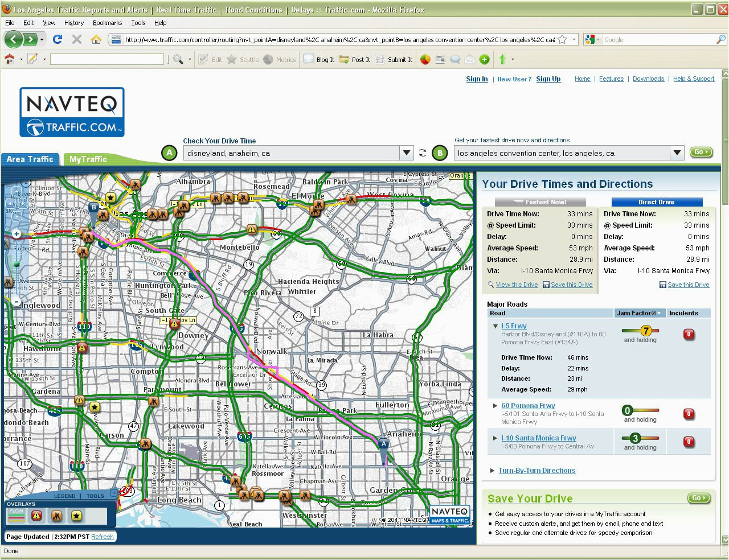Screen dimensions: 729x560
Task: Open the History menu
Action: click(74, 23)
